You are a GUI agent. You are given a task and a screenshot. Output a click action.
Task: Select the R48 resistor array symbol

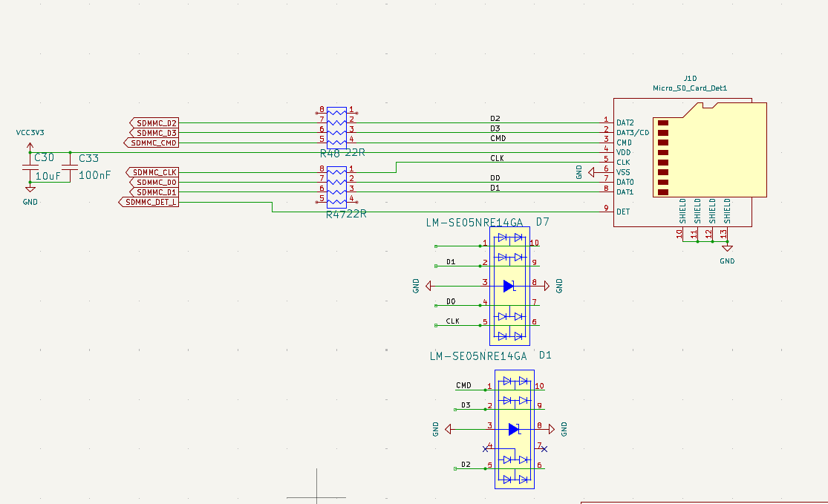coord(336,127)
